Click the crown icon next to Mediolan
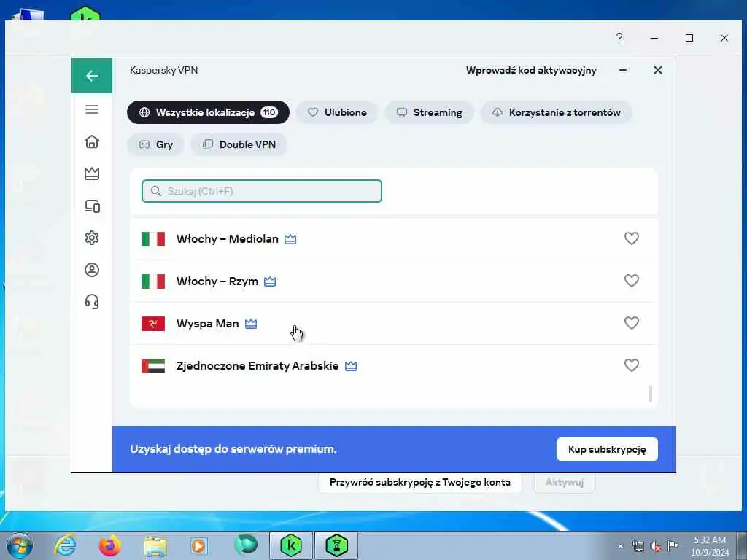The width and height of the screenshot is (747, 560). [x=290, y=239]
